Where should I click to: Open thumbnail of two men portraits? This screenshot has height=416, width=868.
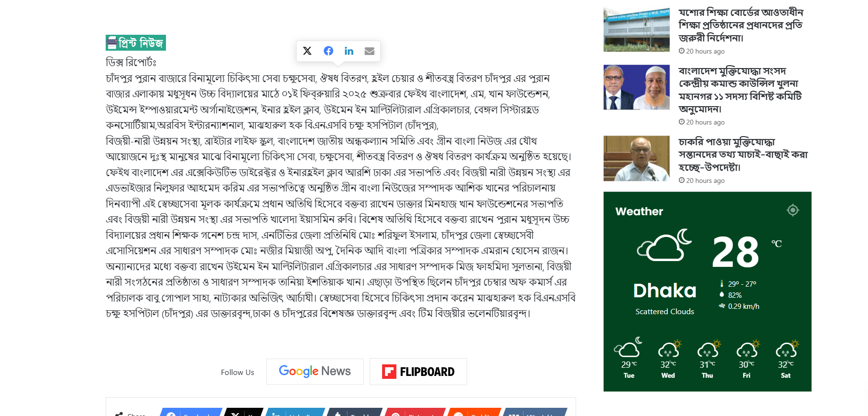(x=636, y=87)
